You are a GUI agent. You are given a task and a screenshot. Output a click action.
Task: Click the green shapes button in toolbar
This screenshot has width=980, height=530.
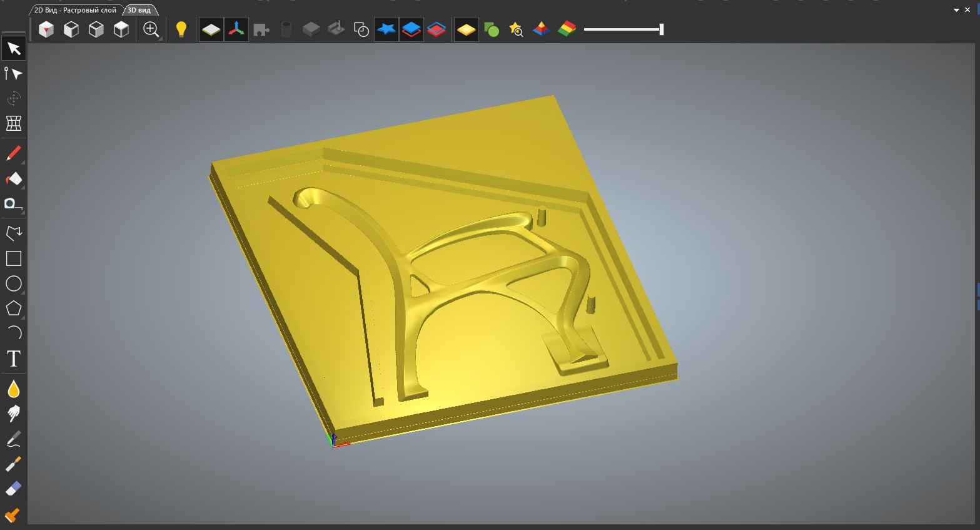(x=492, y=29)
